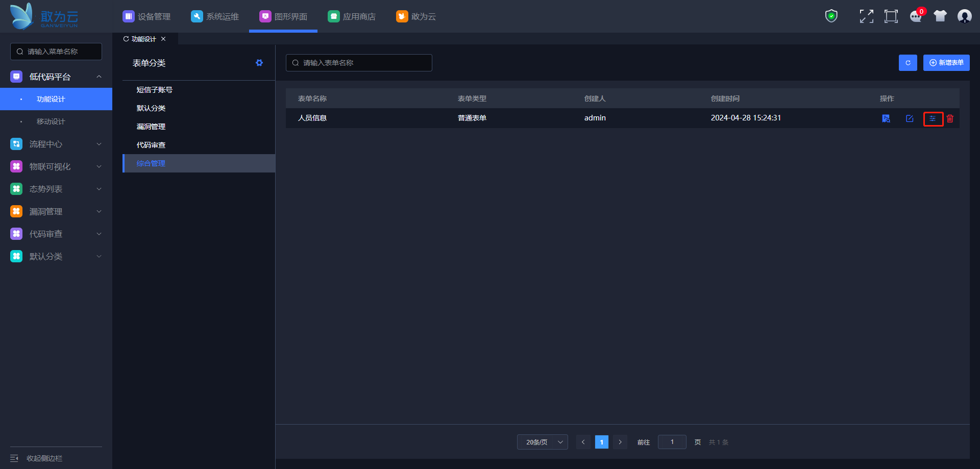Select 默认分类 in 表单分类 list
980x469 pixels.
pyautogui.click(x=199, y=108)
